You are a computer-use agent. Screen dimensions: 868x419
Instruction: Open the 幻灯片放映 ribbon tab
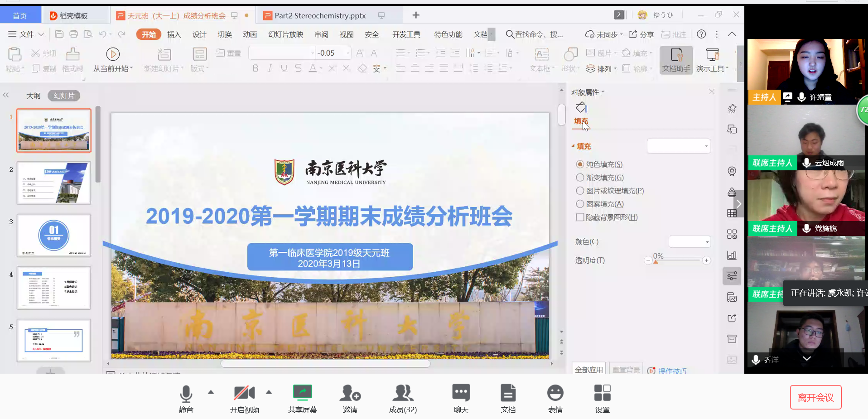click(285, 34)
